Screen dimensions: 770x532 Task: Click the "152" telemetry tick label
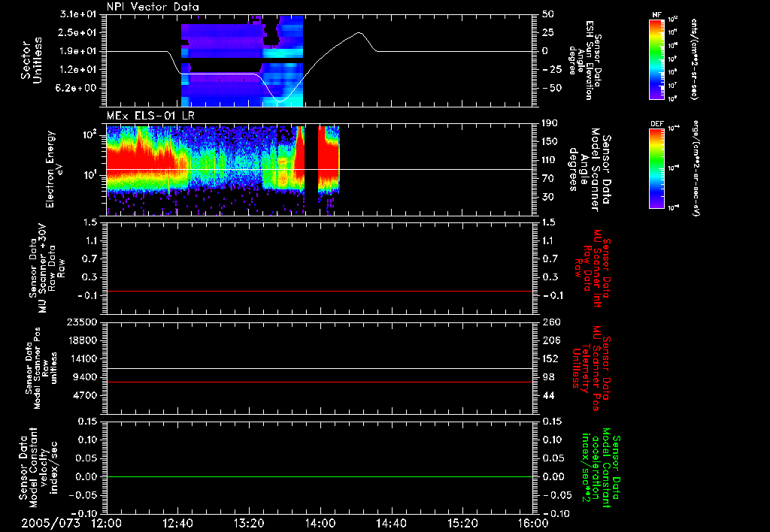(x=551, y=358)
